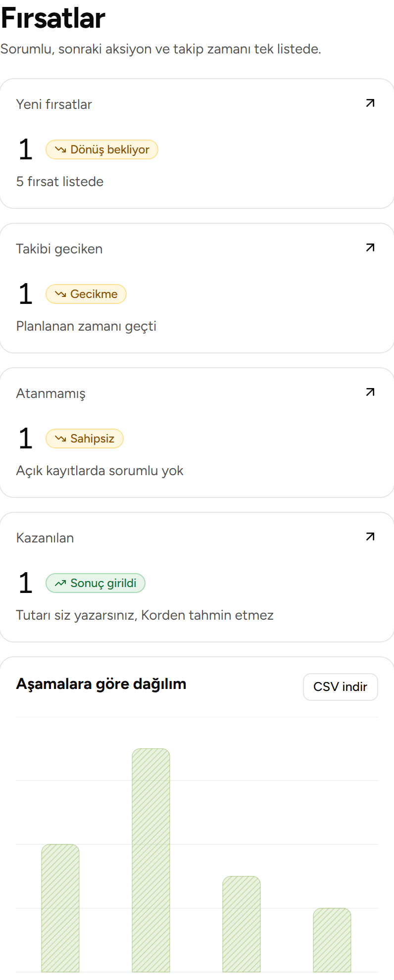Open the Takibi geciken card arrow icon
Image resolution: width=394 pixels, height=980 pixels.
coord(370,247)
